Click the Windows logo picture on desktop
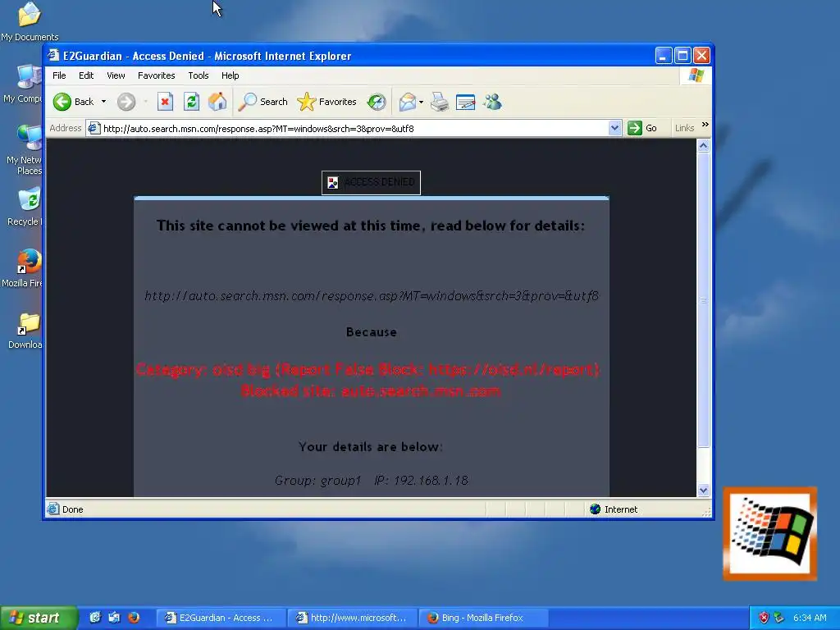This screenshot has width=840, height=630. pos(769,533)
